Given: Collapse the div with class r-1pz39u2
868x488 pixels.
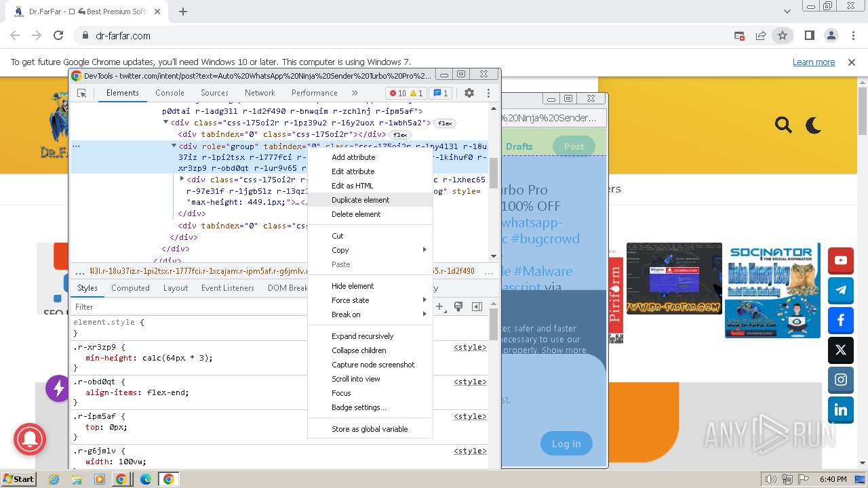Looking at the screenshot, I should tap(165, 123).
